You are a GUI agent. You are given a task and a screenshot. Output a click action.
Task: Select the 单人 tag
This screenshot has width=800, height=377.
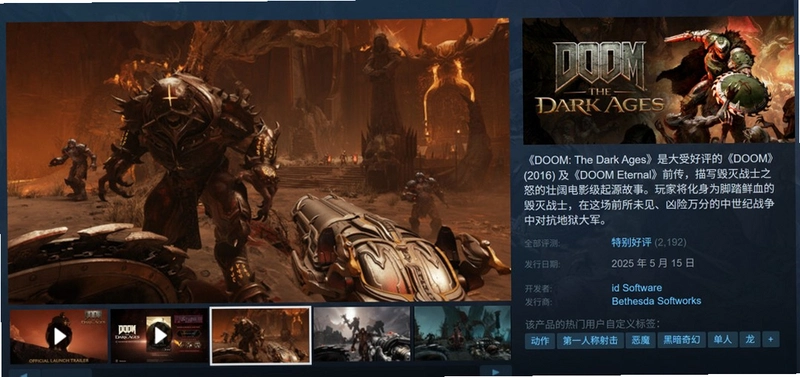[x=723, y=340]
